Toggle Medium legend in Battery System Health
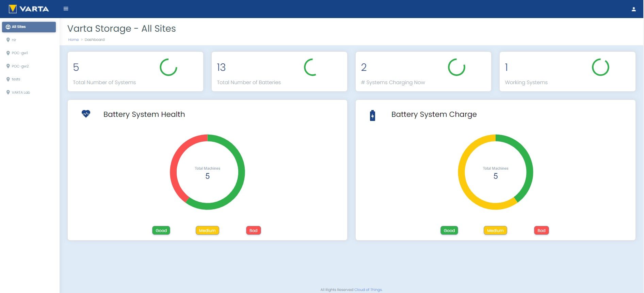The width and height of the screenshot is (644, 293). [x=207, y=231]
